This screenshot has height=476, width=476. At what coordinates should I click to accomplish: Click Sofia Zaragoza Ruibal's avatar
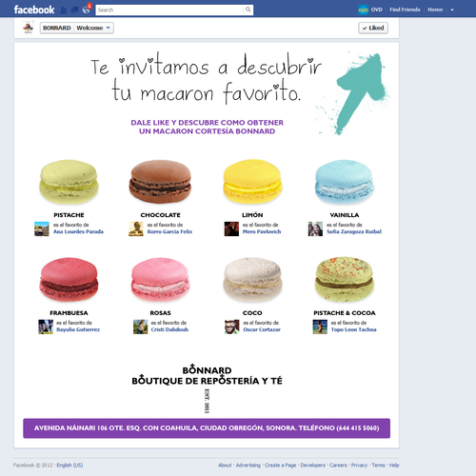pyautogui.click(x=315, y=228)
